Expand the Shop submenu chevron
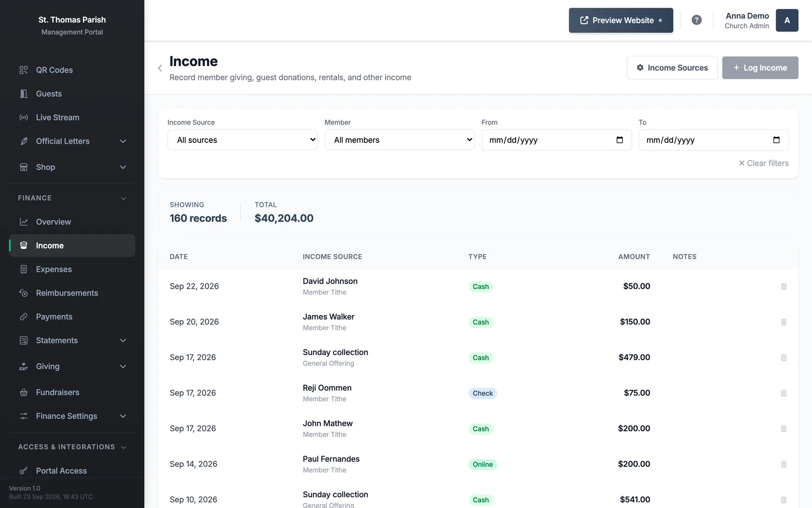This screenshot has width=812, height=508. click(123, 167)
